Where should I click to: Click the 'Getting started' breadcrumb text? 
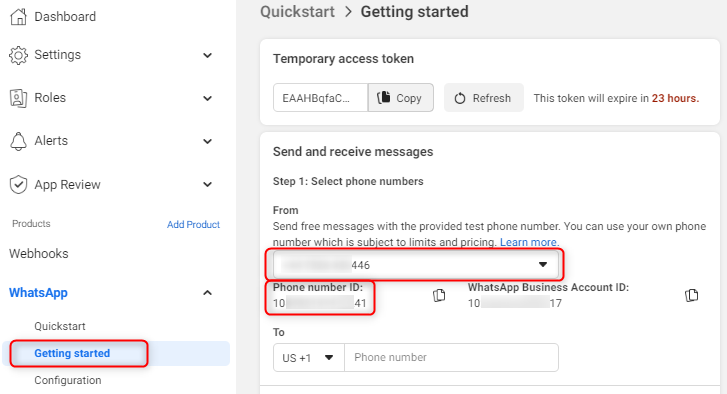pyautogui.click(x=415, y=12)
